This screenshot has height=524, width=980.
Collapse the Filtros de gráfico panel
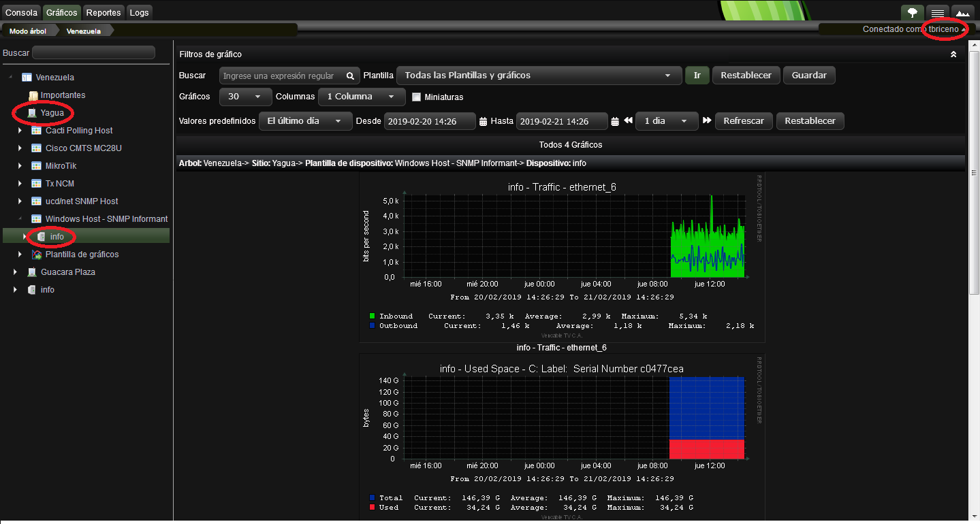953,54
